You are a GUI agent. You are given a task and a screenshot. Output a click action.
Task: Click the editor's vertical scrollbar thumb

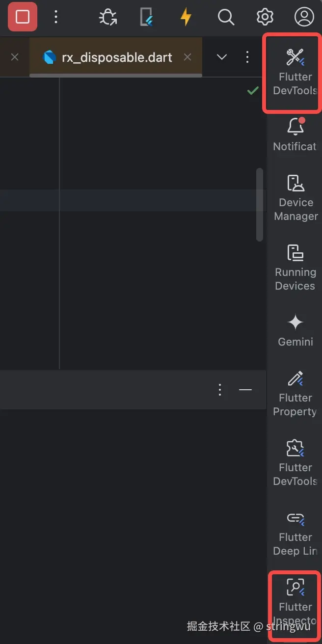coord(260,205)
